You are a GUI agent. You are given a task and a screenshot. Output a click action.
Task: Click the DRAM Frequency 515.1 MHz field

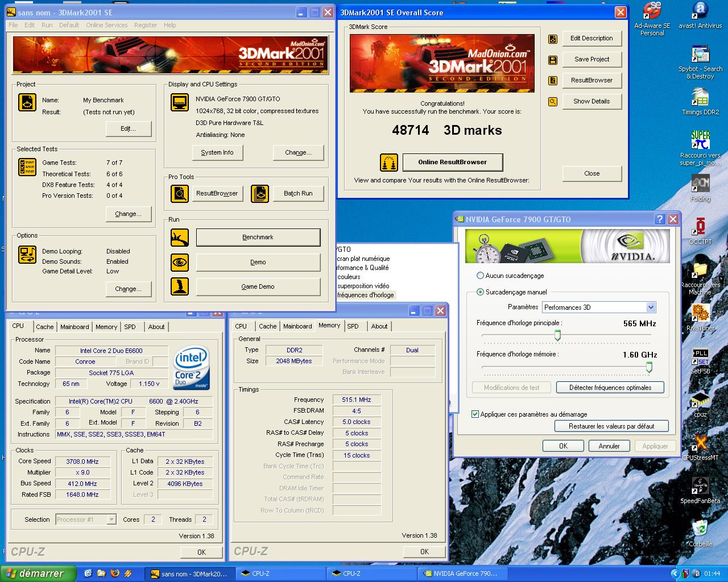coord(357,400)
